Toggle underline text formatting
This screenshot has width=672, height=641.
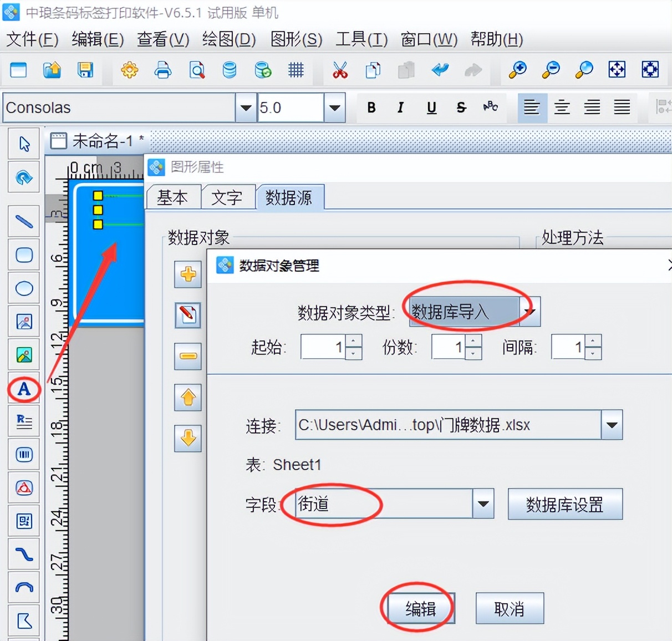[x=431, y=108]
